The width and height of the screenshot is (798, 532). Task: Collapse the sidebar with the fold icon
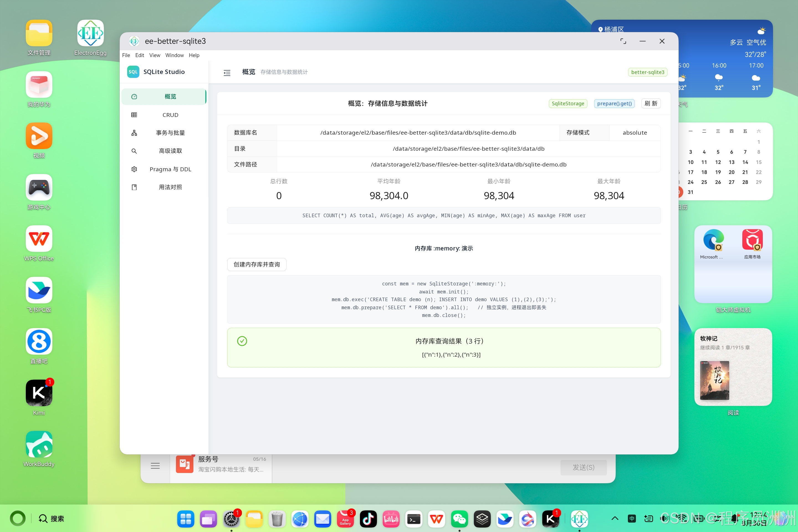[227, 73]
